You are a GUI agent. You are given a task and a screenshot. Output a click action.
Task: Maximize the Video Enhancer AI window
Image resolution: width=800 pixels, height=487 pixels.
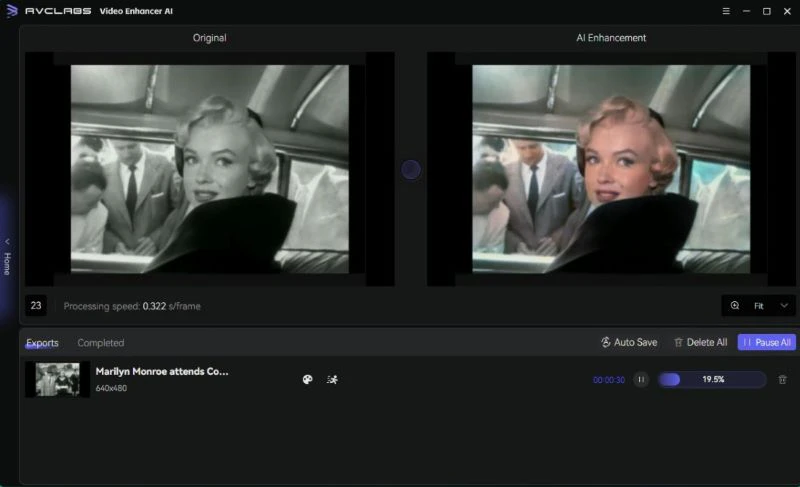766,11
